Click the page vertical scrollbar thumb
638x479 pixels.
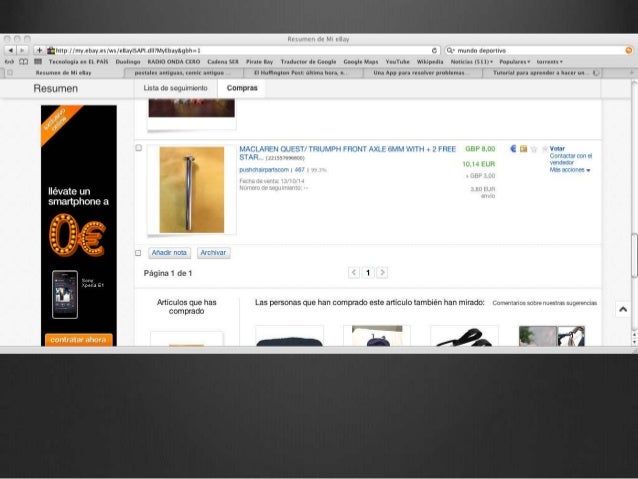click(634, 256)
